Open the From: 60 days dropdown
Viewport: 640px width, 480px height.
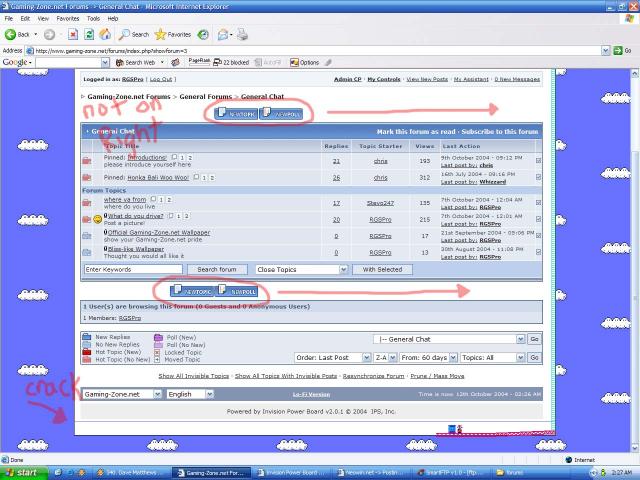pyautogui.click(x=428, y=358)
